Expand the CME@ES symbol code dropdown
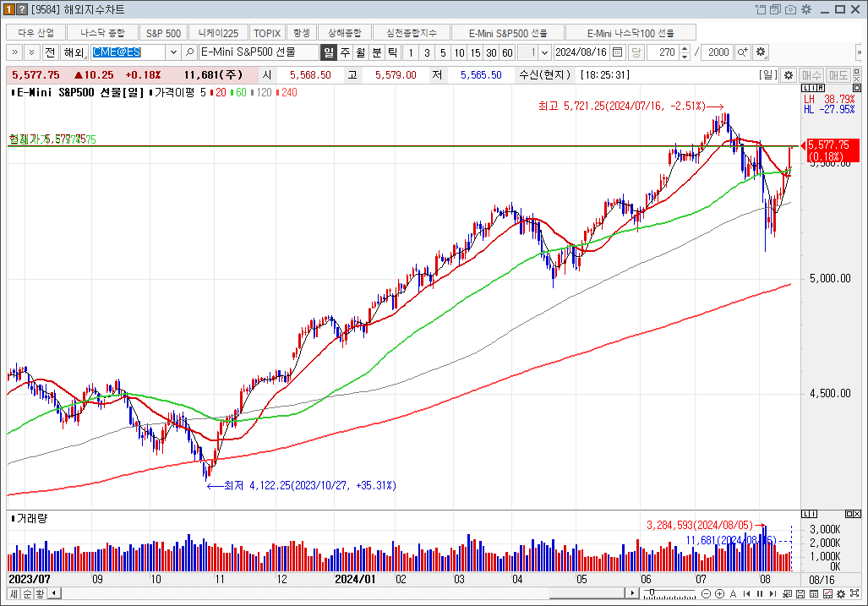 (x=173, y=52)
